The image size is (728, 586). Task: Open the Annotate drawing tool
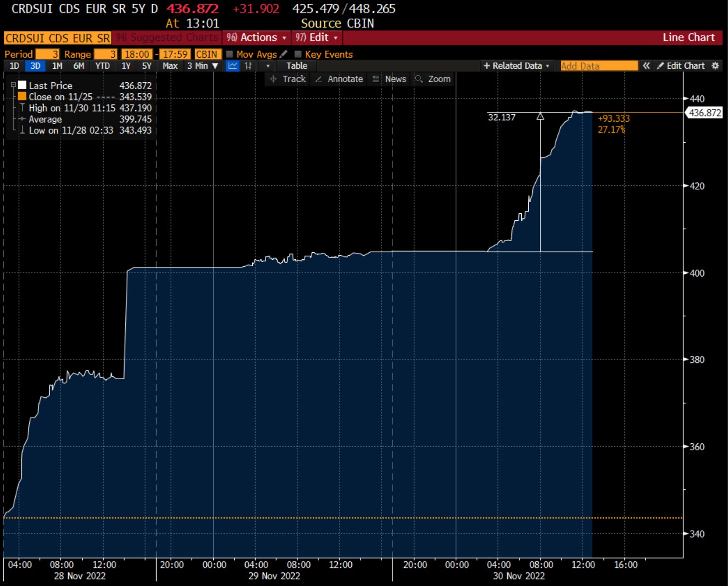click(x=339, y=79)
